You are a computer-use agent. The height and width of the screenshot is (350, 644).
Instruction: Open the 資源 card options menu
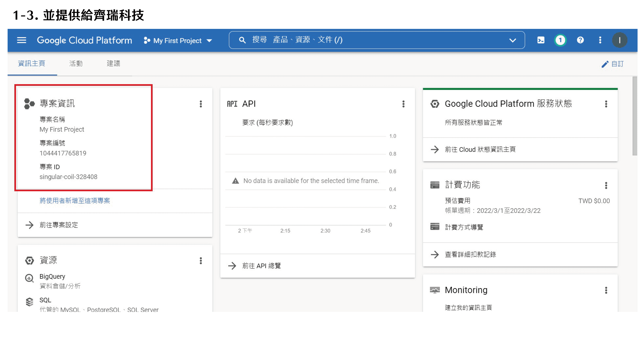tap(201, 261)
